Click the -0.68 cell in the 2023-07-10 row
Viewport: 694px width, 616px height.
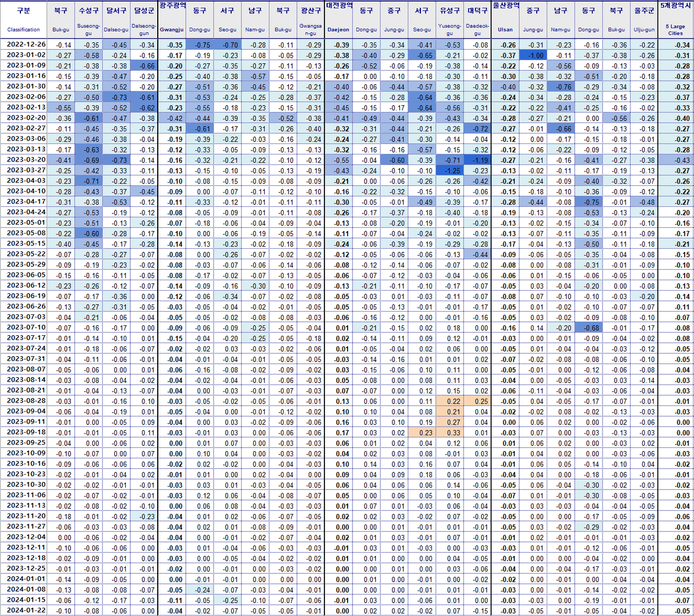[588, 327]
